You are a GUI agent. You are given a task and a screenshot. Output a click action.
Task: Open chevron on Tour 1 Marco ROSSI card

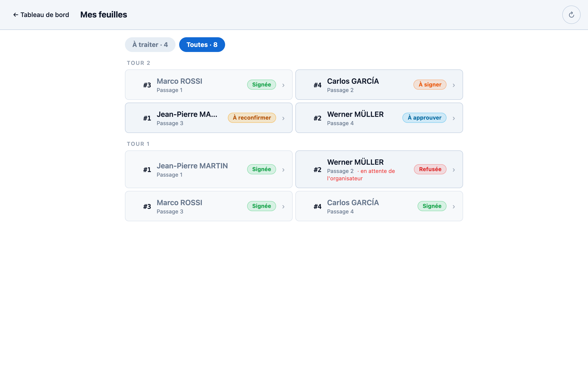click(x=283, y=207)
